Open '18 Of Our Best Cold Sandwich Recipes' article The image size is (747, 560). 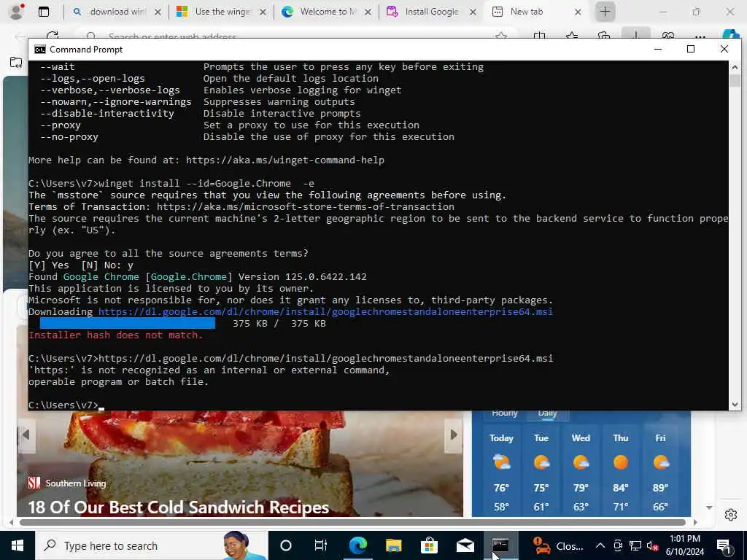click(179, 507)
